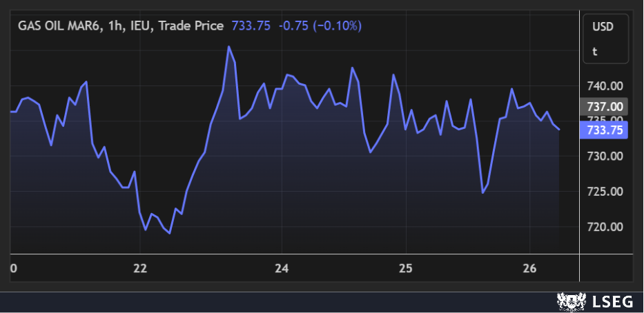Click the 740.00 price axis label

605,86
